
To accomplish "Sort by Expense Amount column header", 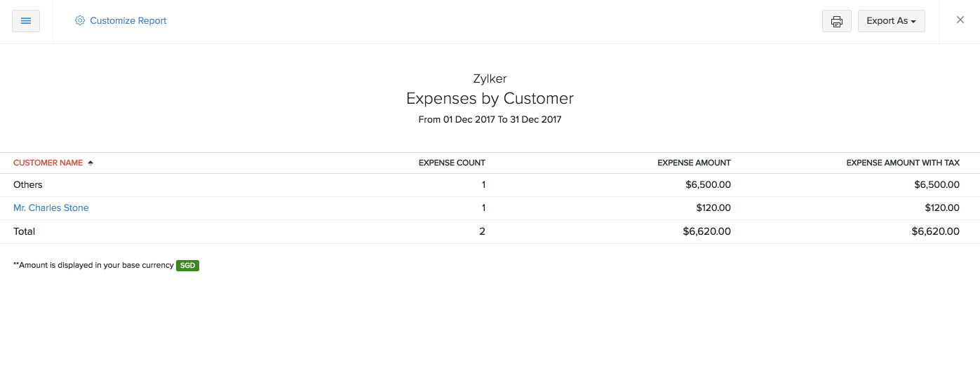I will click(694, 163).
